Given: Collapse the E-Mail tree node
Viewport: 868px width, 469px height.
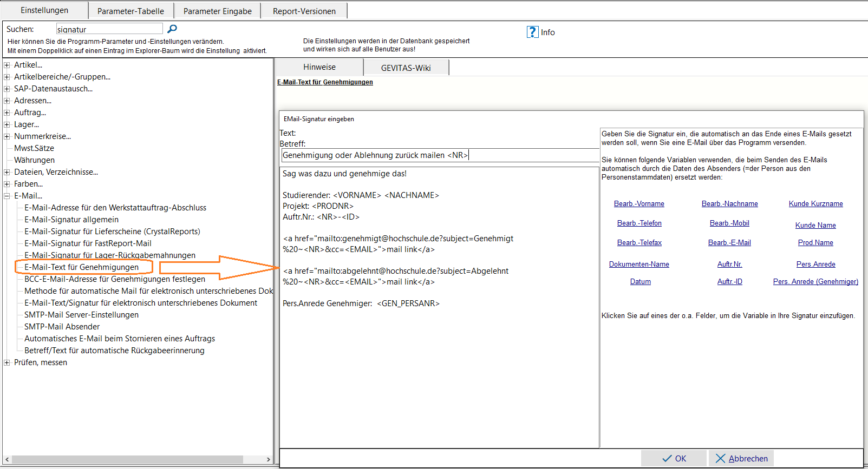Looking at the screenshot, I should [7, 196].
